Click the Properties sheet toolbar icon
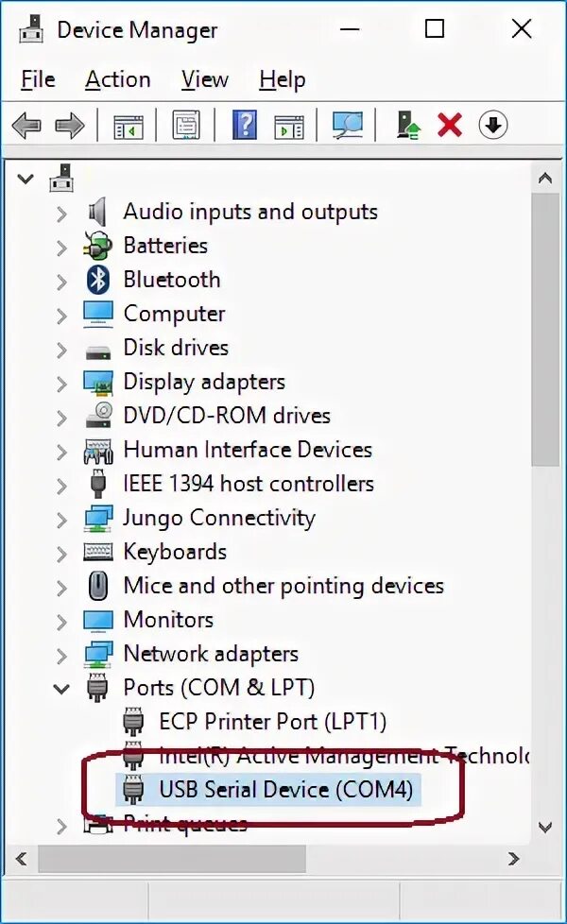567x924 pixels. (186, 125)
